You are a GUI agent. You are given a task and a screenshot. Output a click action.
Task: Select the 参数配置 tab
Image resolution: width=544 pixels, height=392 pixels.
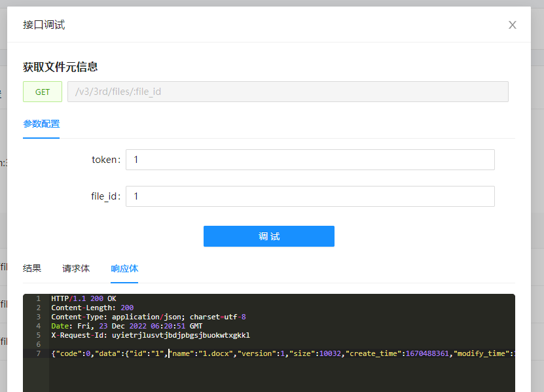coord(41,124)
